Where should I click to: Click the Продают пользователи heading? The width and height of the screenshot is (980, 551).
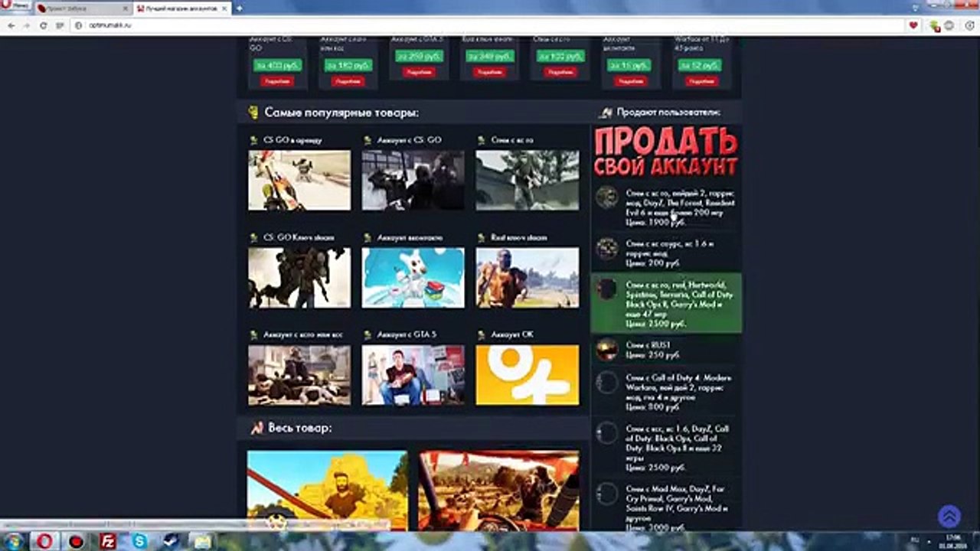tap(668, 112)
